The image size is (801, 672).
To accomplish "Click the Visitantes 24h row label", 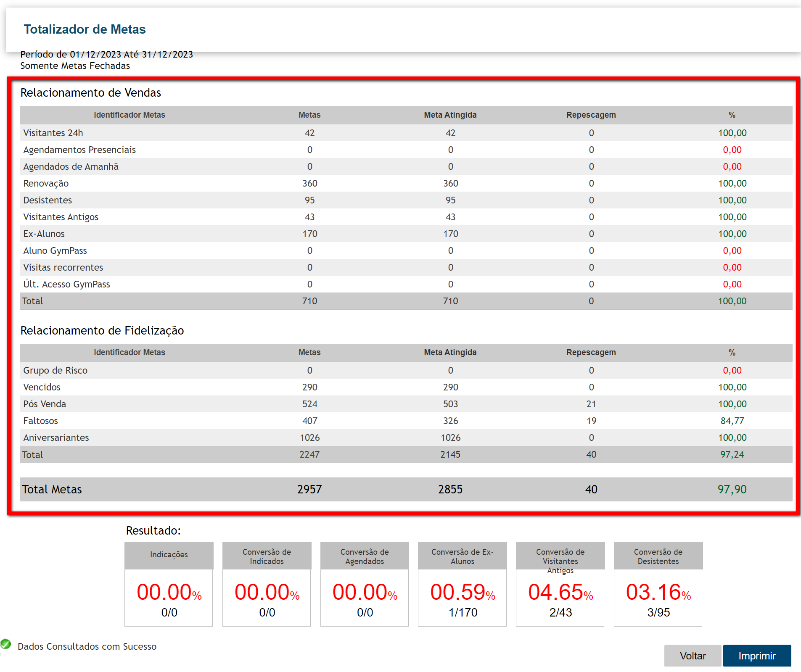I will [x=53, y=133].
